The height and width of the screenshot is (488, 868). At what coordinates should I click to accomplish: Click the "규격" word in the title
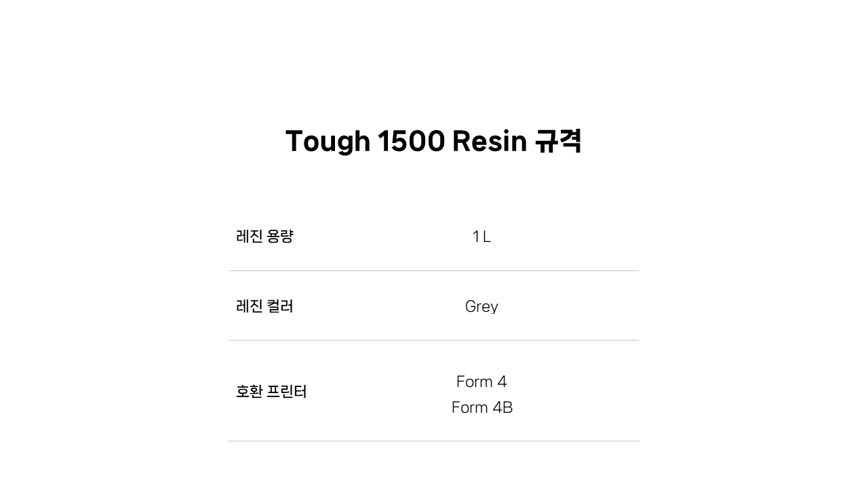[x=558, y=141]
